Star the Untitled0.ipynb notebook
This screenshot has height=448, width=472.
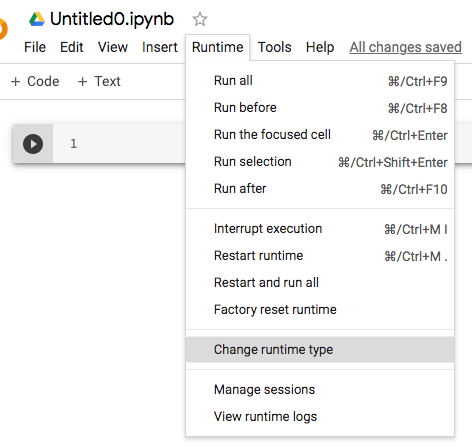pos(200,19)
